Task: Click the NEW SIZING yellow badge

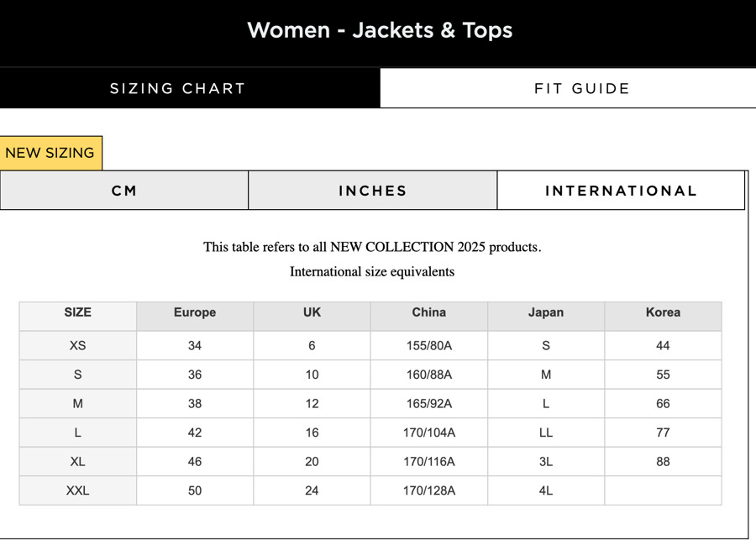Action: (x=50, y=153)
